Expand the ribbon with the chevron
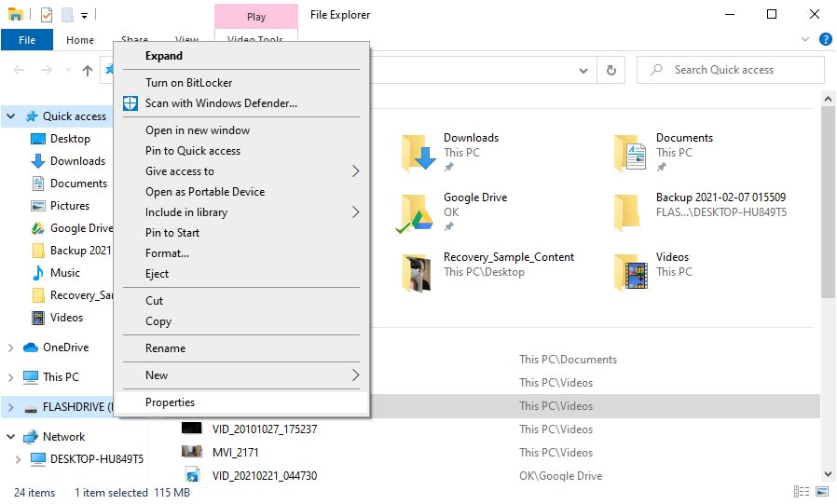This screenshot has height=504, width=837. click(805, 39)
